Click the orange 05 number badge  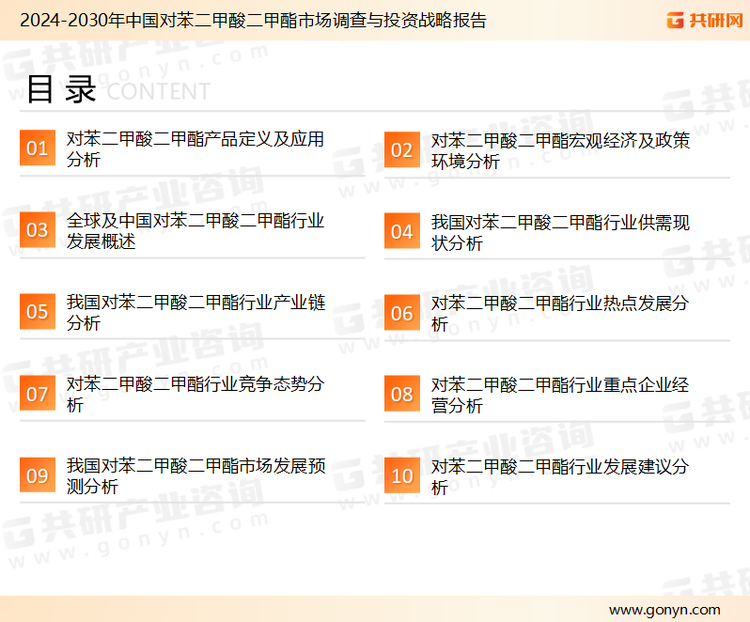(x=37, y=311)
